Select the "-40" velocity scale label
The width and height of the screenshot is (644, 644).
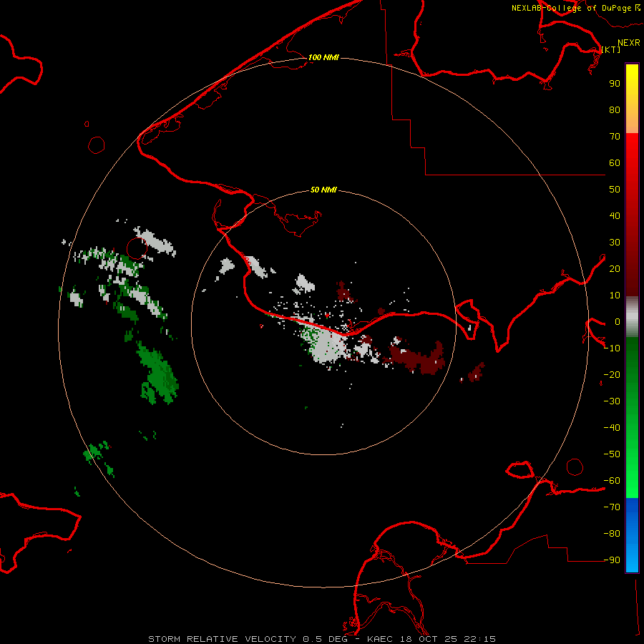point(612,428)
